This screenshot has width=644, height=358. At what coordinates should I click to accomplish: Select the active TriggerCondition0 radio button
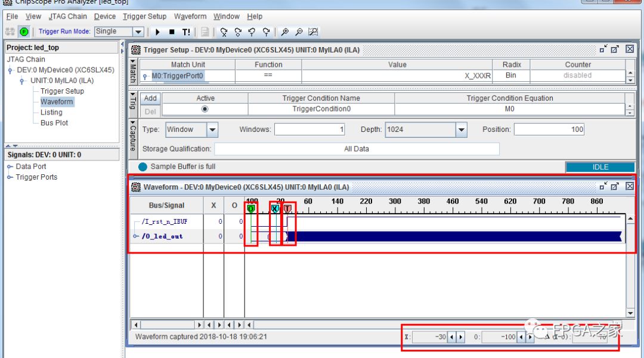[x=205, y=109]
